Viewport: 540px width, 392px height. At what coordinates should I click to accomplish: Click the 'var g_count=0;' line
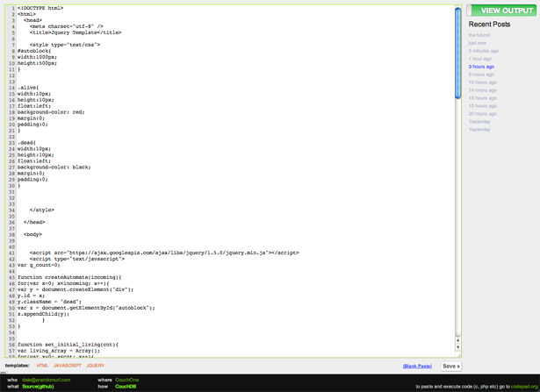(39, 265)
